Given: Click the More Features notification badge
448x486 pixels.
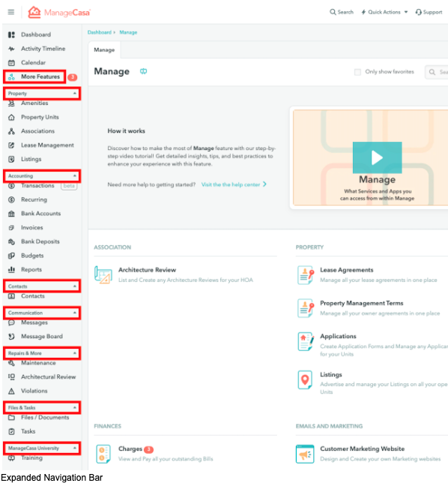Looking at the screenshot, I should point(73,77).
